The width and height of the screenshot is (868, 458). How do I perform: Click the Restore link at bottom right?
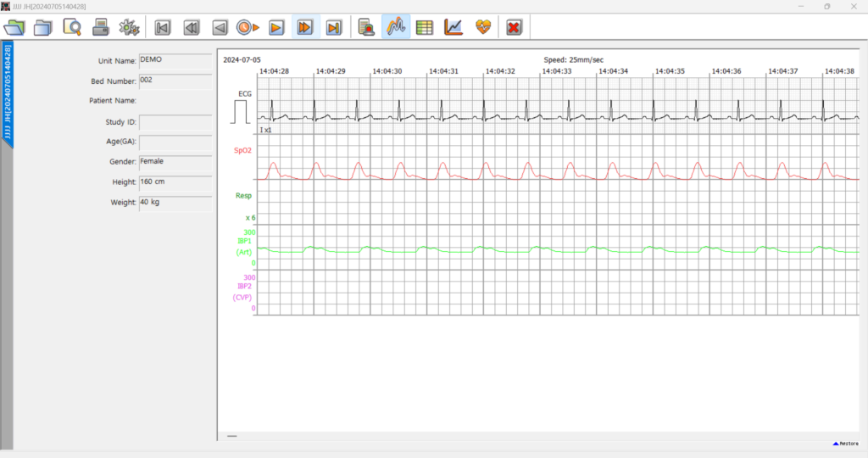pos(846,444)
